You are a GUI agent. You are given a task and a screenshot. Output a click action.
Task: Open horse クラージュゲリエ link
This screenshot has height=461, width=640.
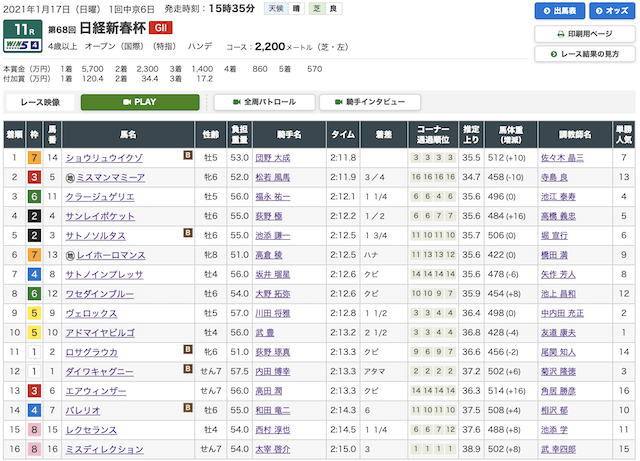[100, 197]
